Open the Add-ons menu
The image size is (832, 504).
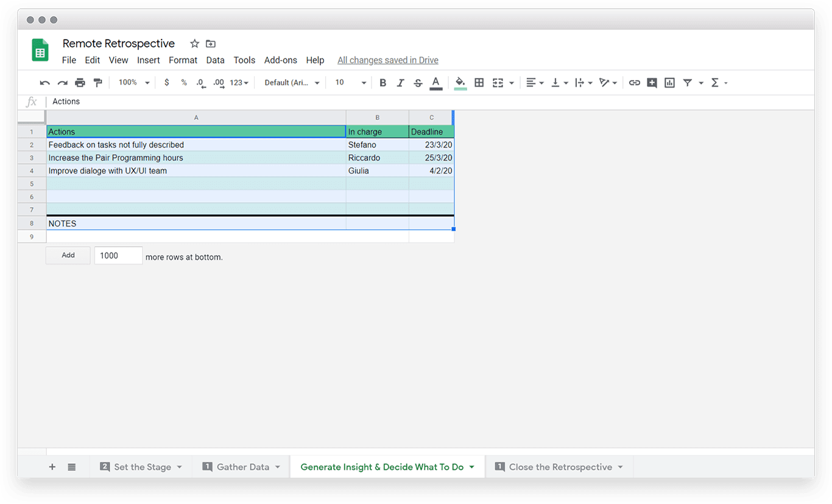pos(281,60)
